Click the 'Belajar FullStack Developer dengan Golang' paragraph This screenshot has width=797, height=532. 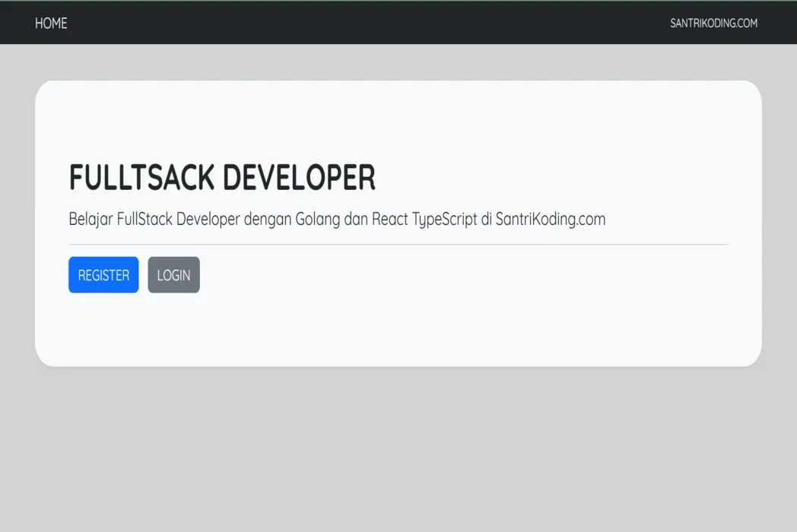(337, 219)
